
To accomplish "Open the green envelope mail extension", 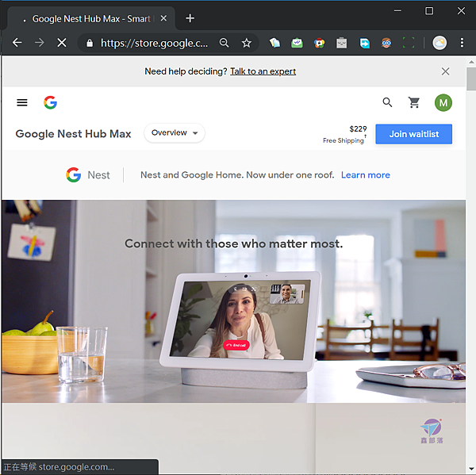I will pyautogui.click(x=297, y=43).
